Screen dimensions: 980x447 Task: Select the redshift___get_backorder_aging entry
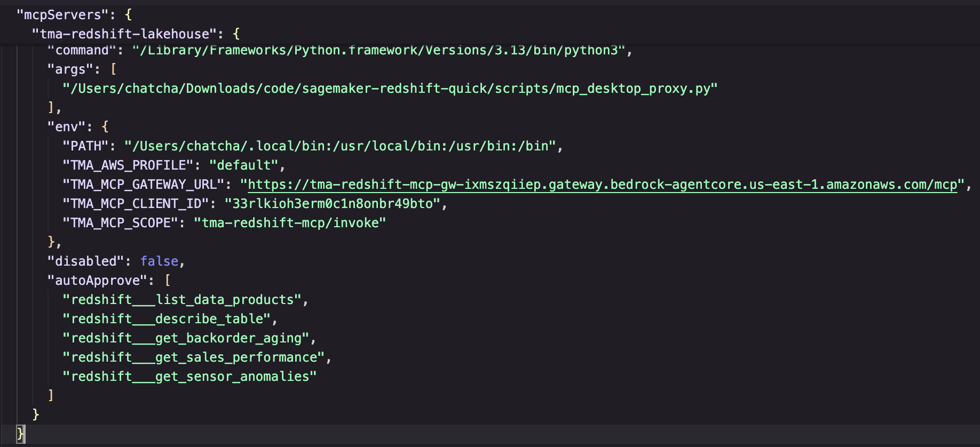pyautogui.click(x=186, y=338)
